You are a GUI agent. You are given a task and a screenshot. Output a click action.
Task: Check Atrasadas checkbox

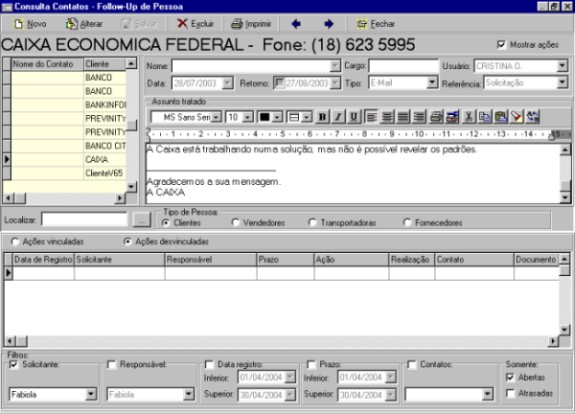click(510, 393)
